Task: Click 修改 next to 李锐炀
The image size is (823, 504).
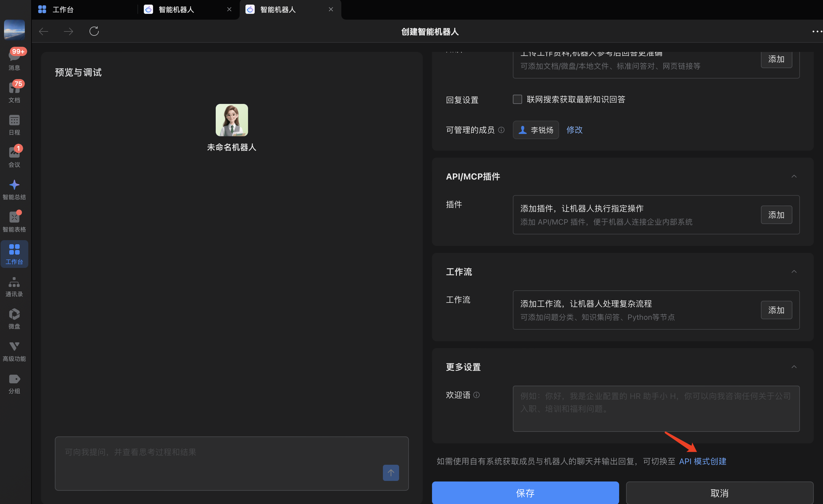Action: 574,130
